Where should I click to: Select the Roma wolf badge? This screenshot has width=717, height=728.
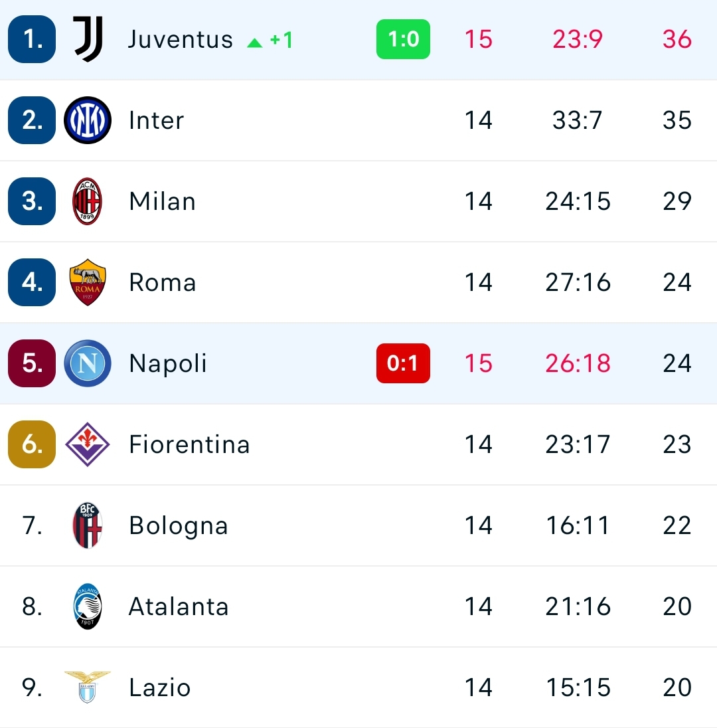(x=88, y=282)
